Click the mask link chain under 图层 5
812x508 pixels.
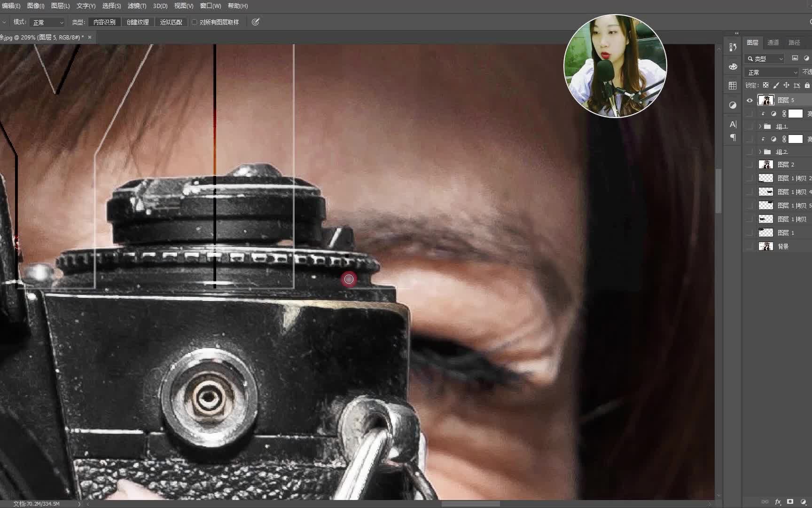click(784, 113)
